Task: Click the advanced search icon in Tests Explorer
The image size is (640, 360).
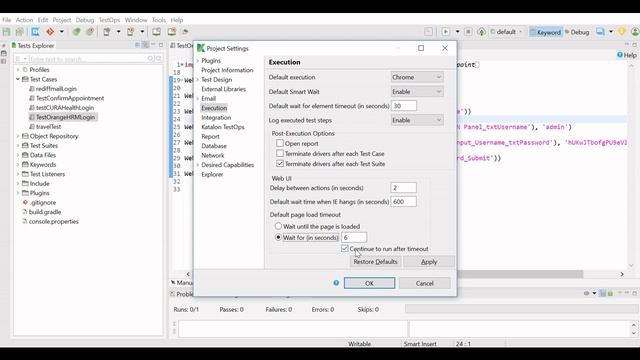Action: [x=158, y=59]
